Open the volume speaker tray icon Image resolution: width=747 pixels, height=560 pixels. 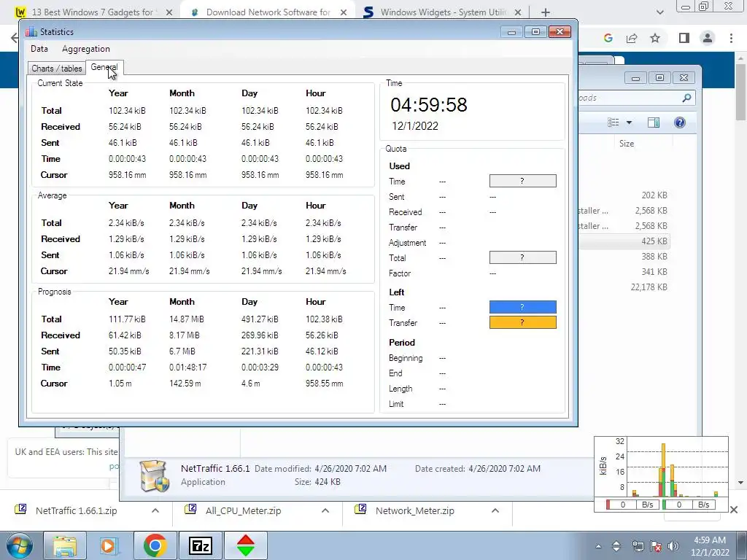[673, 546]
